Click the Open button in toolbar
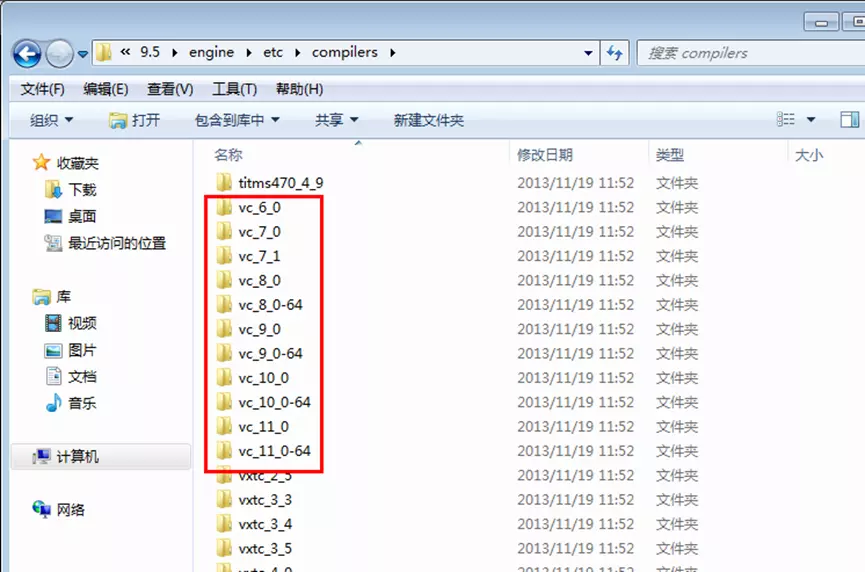The image size is (865, 572). pyautogui.click(x=134, y=120)
